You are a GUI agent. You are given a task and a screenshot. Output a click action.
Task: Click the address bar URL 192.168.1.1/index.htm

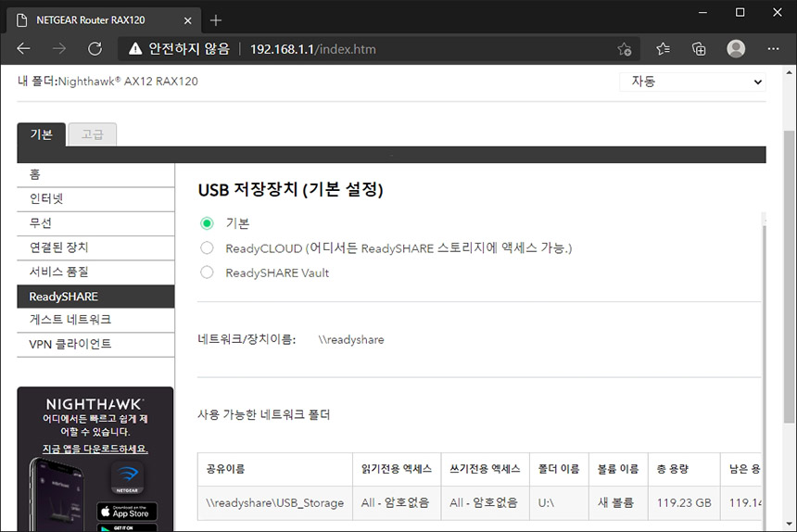pyautogui.click(x=313, y=49)
